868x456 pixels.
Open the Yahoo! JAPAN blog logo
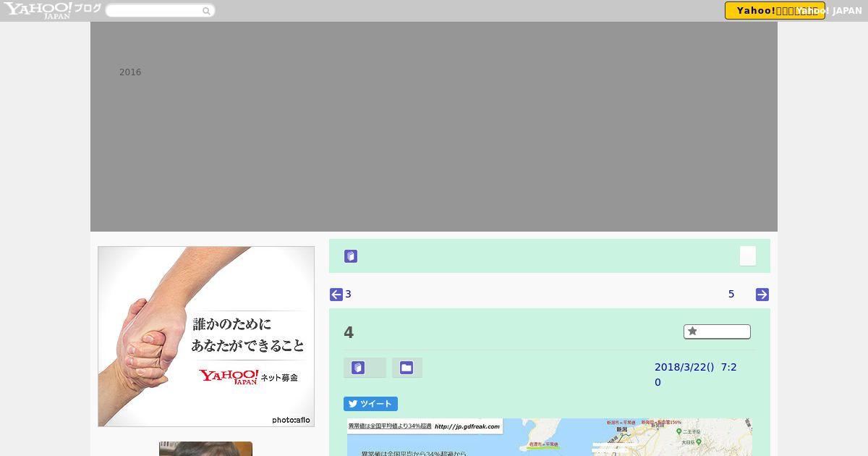(52, 10)
